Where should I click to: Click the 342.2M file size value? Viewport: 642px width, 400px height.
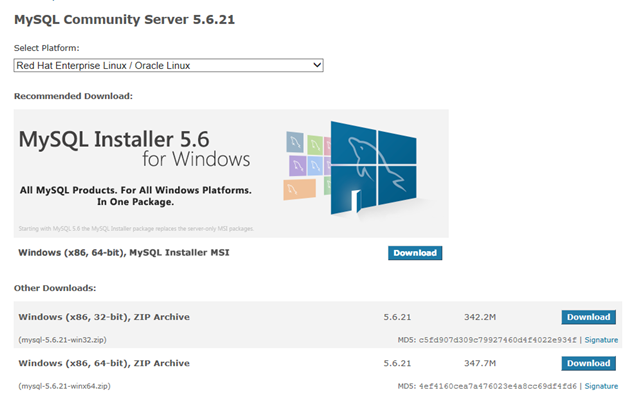(x=480, y=317)
